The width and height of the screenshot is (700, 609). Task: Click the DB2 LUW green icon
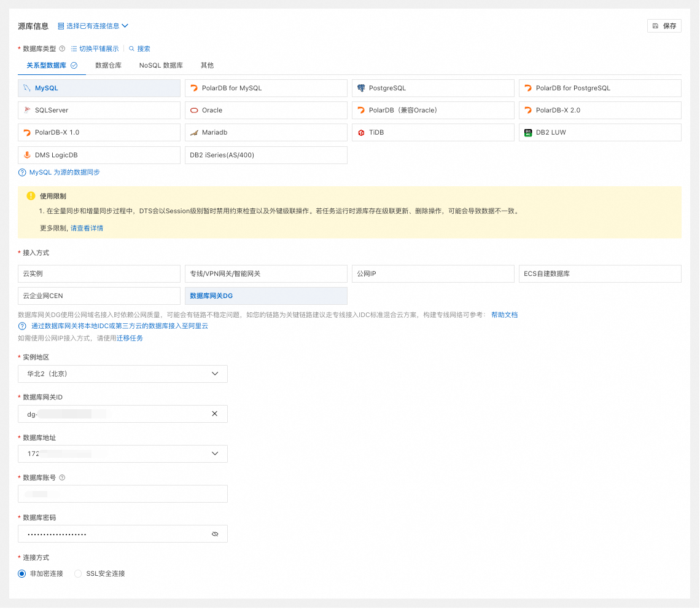(x=527, y=133)
